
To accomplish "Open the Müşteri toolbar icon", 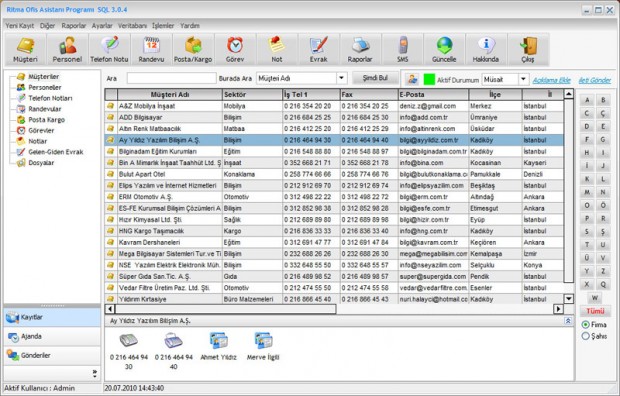I will 25,49.
